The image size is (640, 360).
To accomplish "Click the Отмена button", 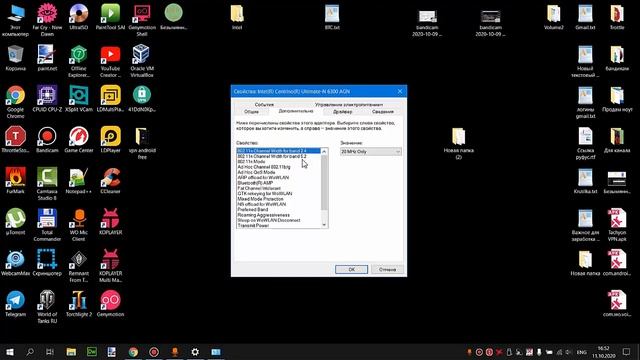I will click(x=387, y=269).
